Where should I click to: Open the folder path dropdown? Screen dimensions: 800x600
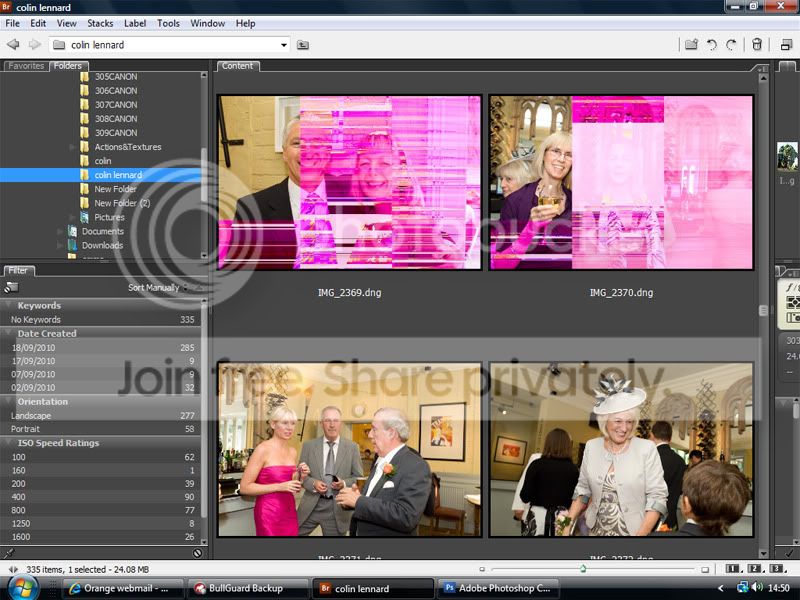click(284, 45)
